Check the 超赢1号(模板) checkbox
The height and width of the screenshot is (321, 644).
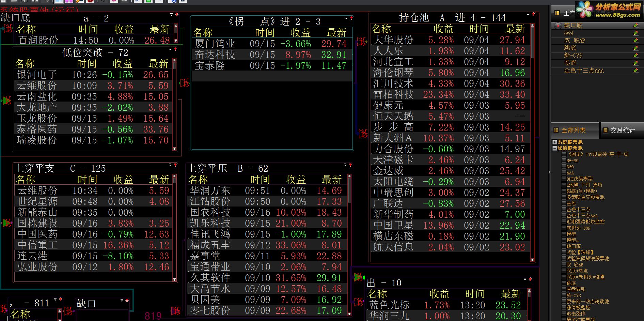click(x=564, y=191)
